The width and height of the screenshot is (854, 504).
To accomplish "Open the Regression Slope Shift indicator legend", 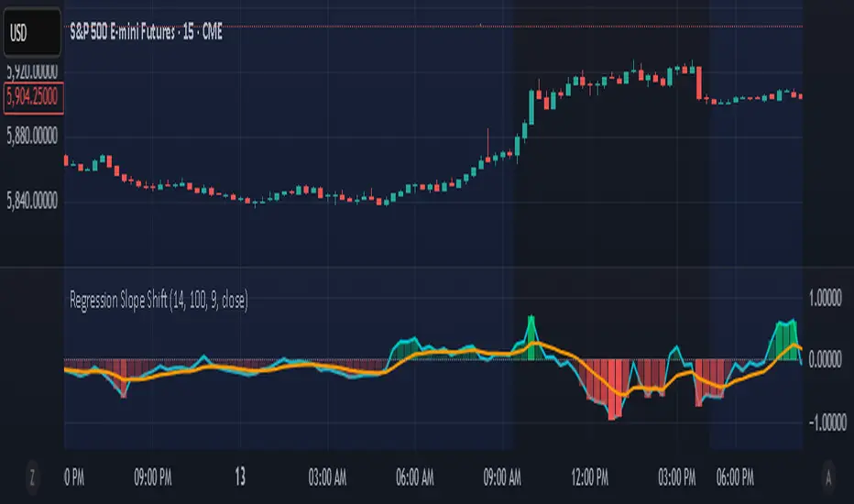I will click(x=159, y=298).
